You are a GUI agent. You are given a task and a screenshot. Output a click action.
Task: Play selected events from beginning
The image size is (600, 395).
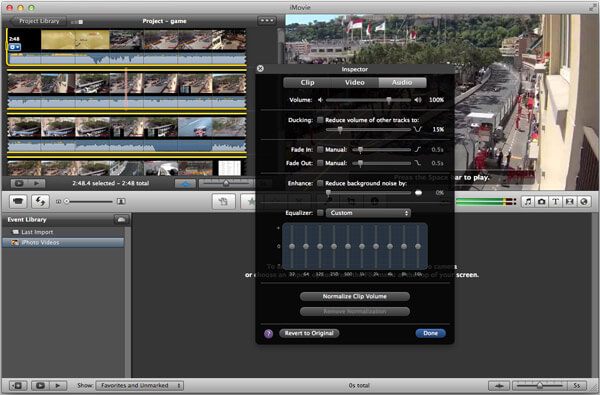coord(58,385)
